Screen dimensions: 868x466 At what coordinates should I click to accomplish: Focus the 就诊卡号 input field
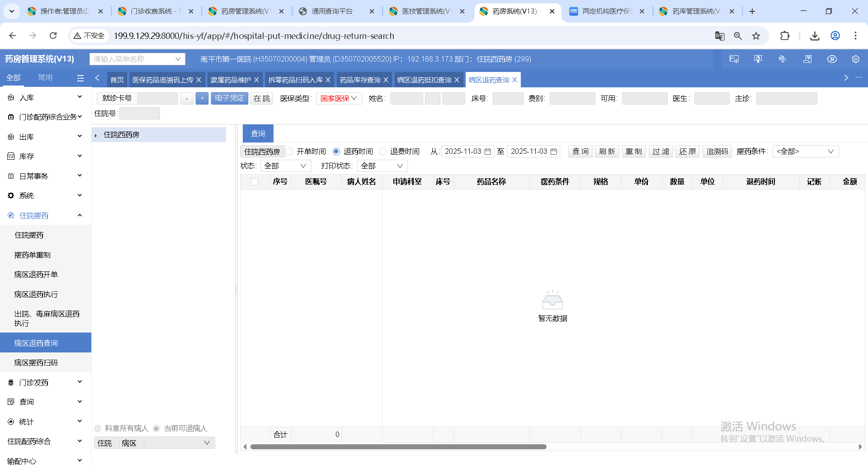click(x=158, y=98)
